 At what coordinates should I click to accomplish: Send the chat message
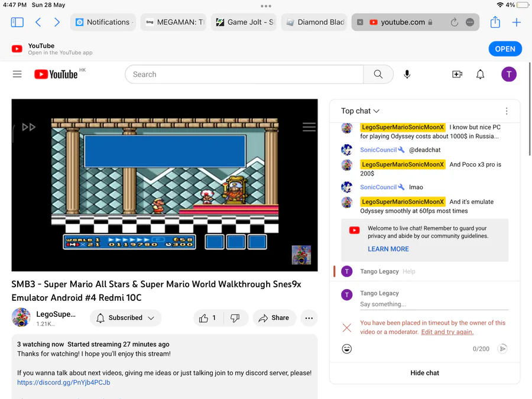click(x=502, y=349)
